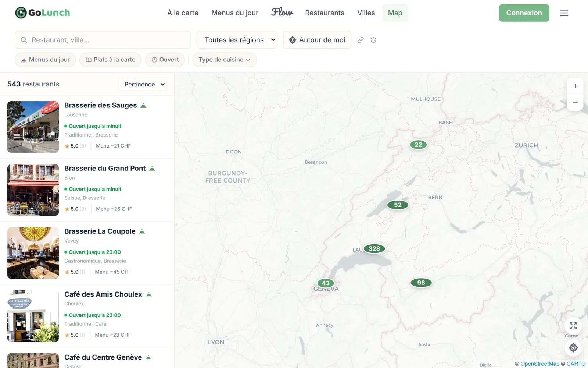Open À la carte nav item
This screenshot has height=368, width=588.
(183, 13)
